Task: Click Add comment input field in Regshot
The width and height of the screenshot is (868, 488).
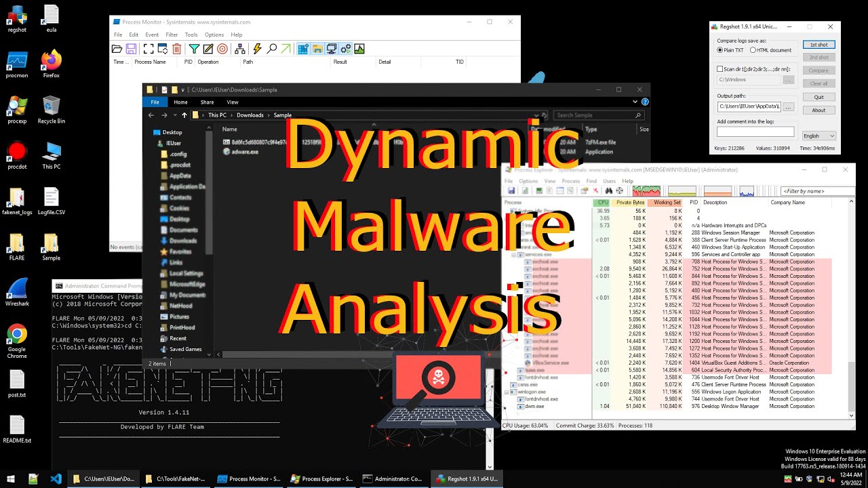Action: point(755,131)
